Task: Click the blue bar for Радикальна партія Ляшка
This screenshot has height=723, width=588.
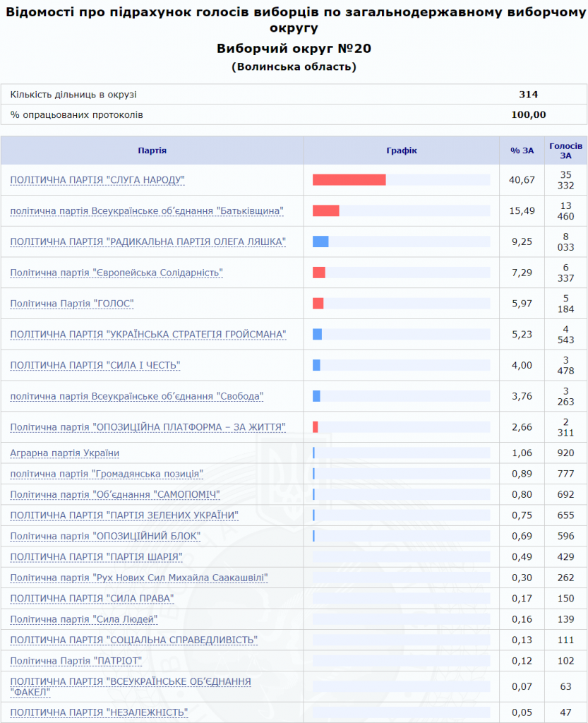Action: (320, 241)
